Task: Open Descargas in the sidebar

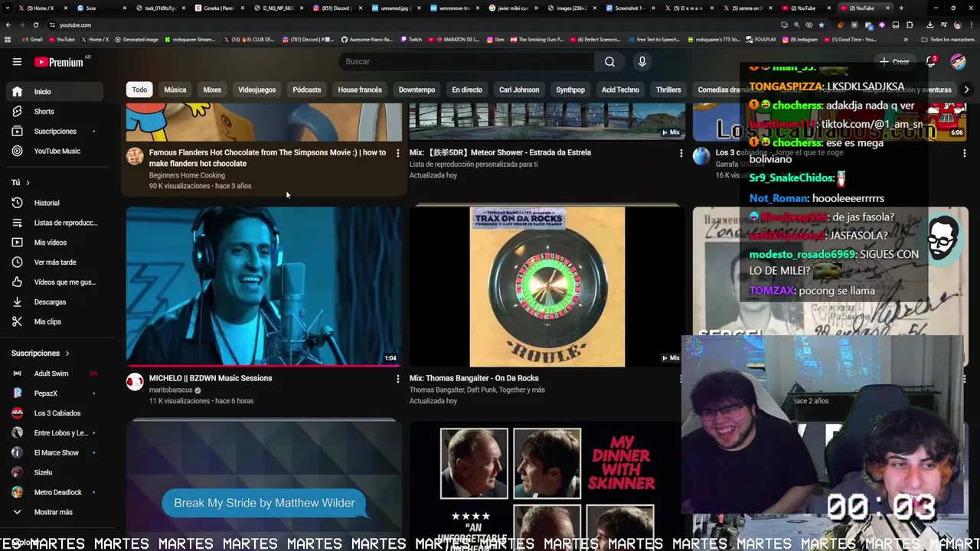Action: point(54,302)
